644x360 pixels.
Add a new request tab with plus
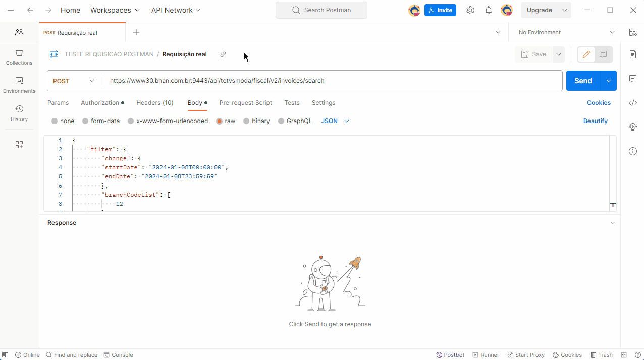(136, 32)
